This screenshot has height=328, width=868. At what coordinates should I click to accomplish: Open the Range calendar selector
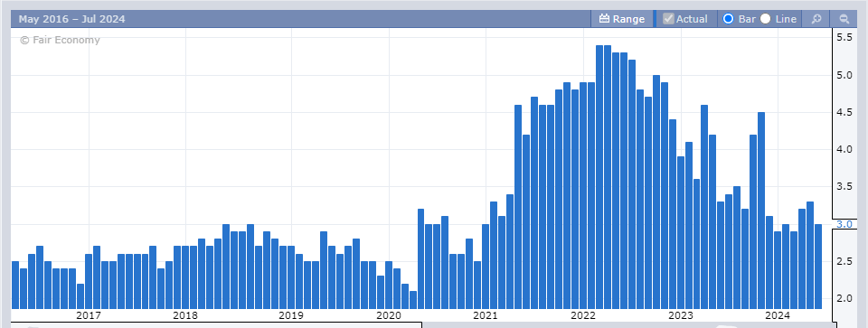pos(622,19)
